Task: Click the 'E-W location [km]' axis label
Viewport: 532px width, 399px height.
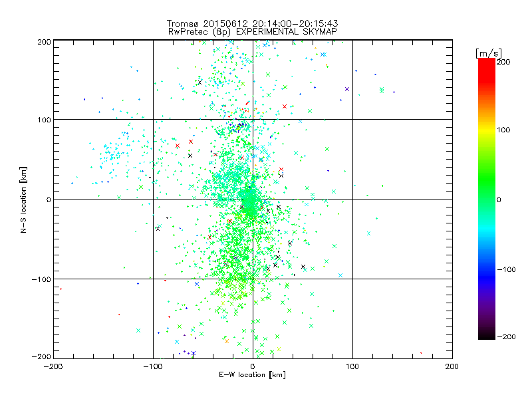Action: coord(253,375)
